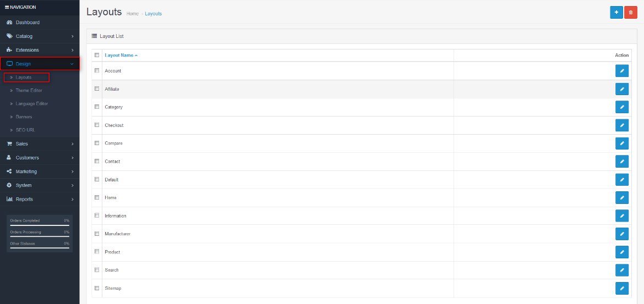Open the Theme Editor submenu item
The image size is (644, 304).
pos(29,91)
